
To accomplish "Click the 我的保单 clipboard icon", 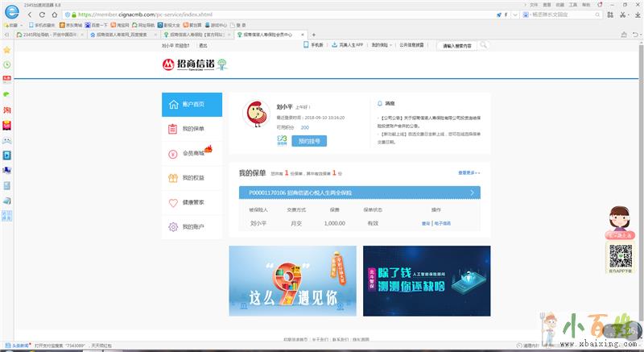I will pos(172,129).
